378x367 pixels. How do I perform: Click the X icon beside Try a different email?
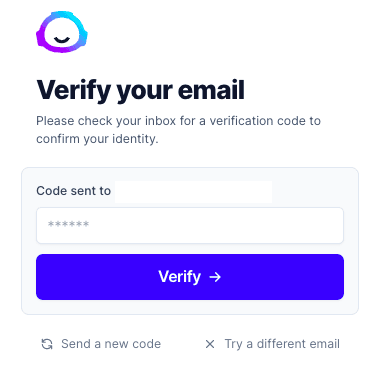210,344
